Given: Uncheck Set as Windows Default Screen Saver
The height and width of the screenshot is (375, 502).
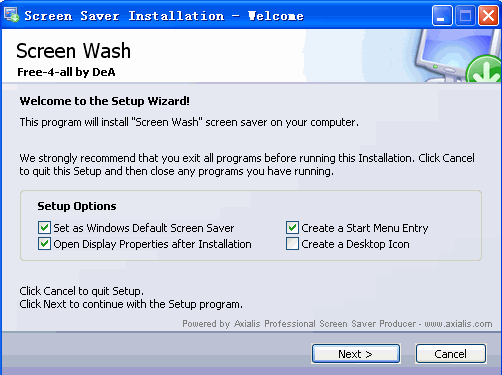Looking at the screenshot, I should (x=44, y=228).
